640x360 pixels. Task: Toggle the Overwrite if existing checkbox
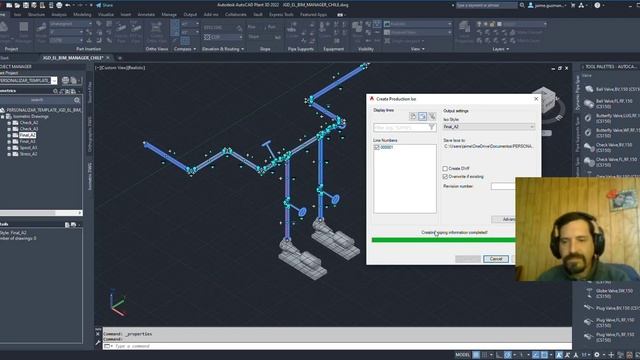(445, 177)
